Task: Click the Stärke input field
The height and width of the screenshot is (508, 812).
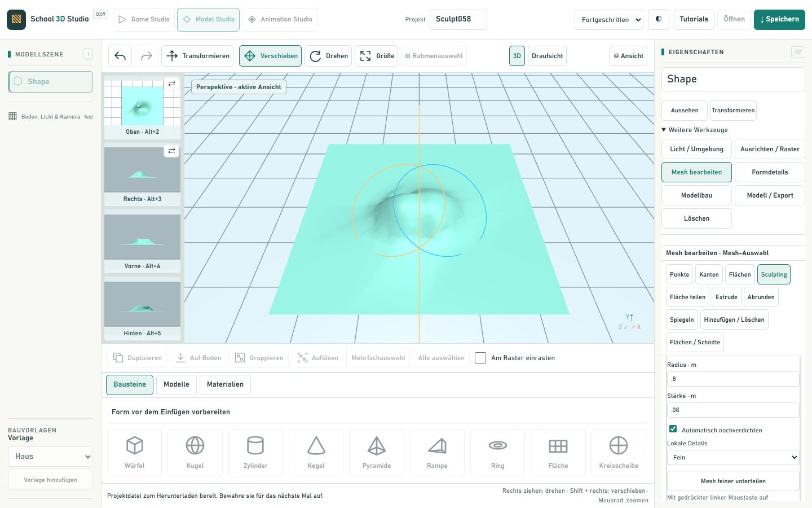Action: tap(733, 410)
